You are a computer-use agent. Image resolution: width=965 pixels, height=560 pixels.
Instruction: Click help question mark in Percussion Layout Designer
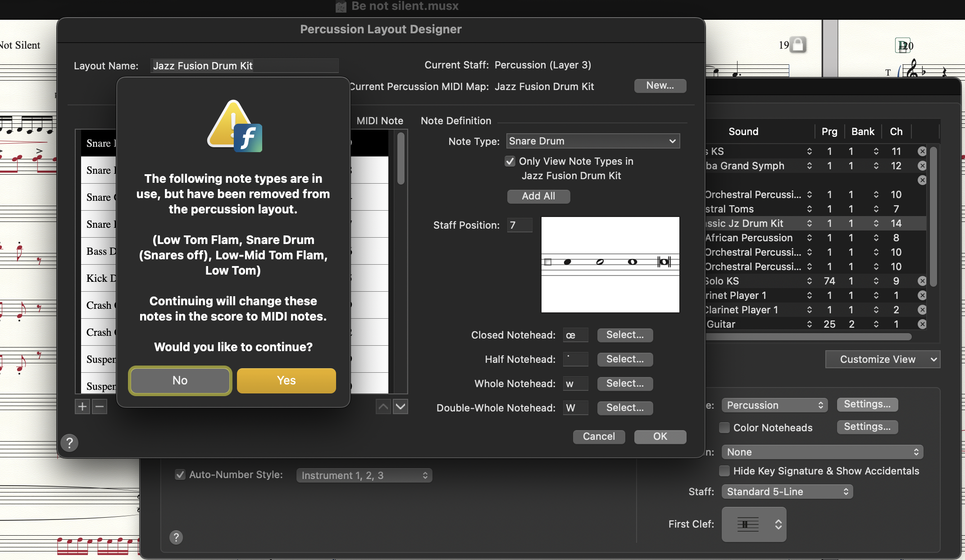(69, 443)
